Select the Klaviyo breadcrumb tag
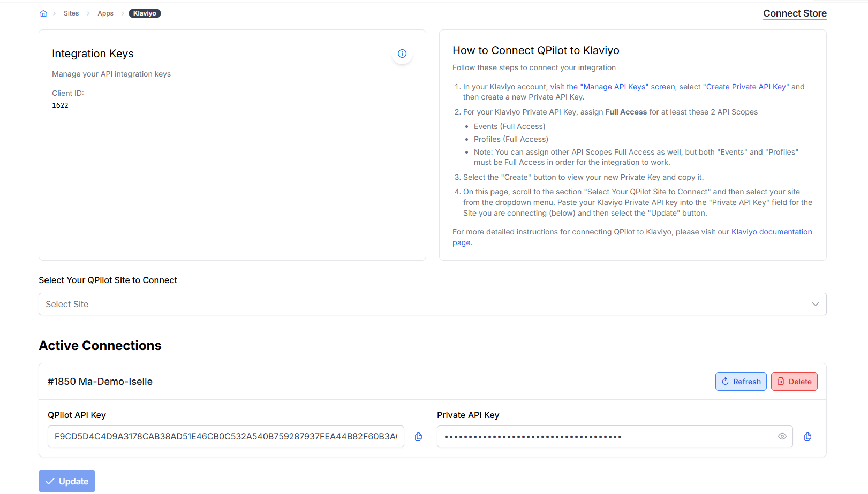The width and height of the screenshot is (868, 494). (x=145, y=13)
